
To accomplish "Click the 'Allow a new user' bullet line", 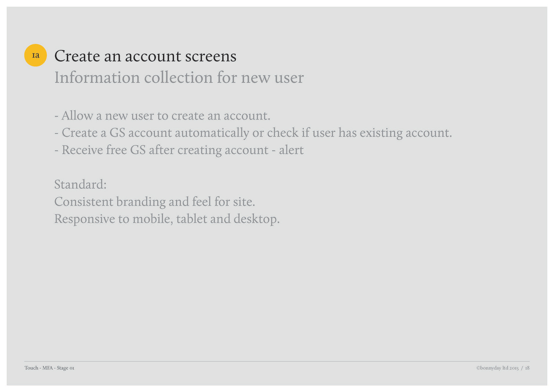I will pos(162,115).
